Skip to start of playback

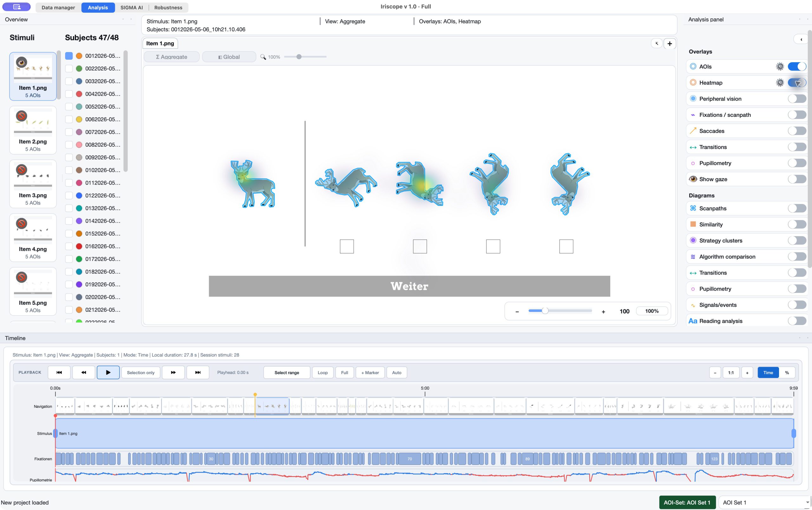point(59,372)
